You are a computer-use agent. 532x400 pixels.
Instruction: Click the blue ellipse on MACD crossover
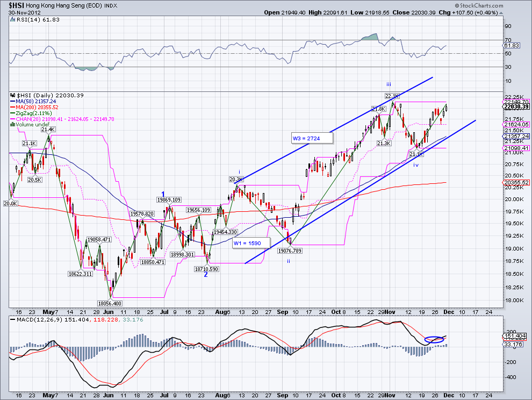point(434,339)
